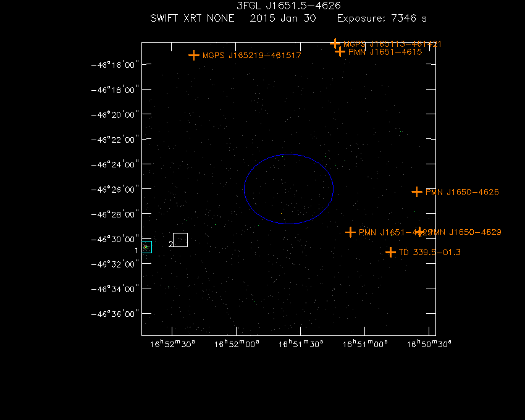525x420 pixels.
Task: Click the declination label -46°24'00"
Action: click(115, 164)
